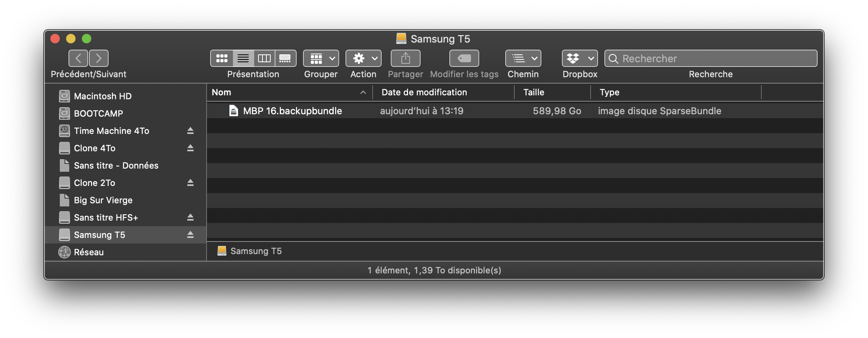Sort by Nom column header
The width and height of the screenshot is (868, 338).
coord(290,92)
